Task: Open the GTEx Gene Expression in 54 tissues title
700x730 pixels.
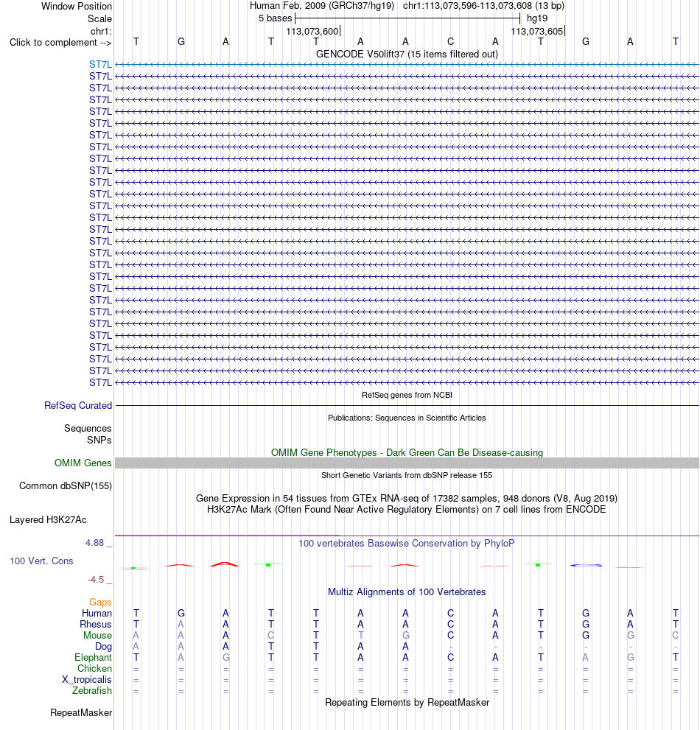Action: pos(407,498)
